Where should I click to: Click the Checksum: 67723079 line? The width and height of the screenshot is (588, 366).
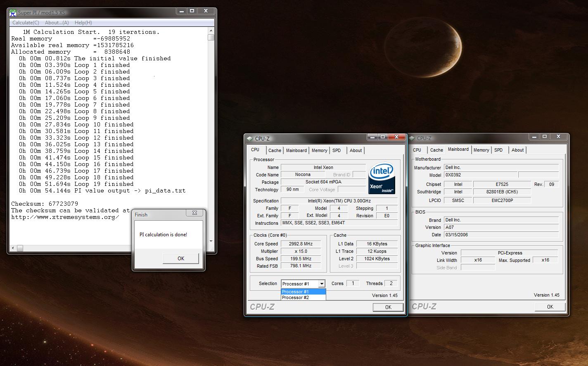click(45, 204)
